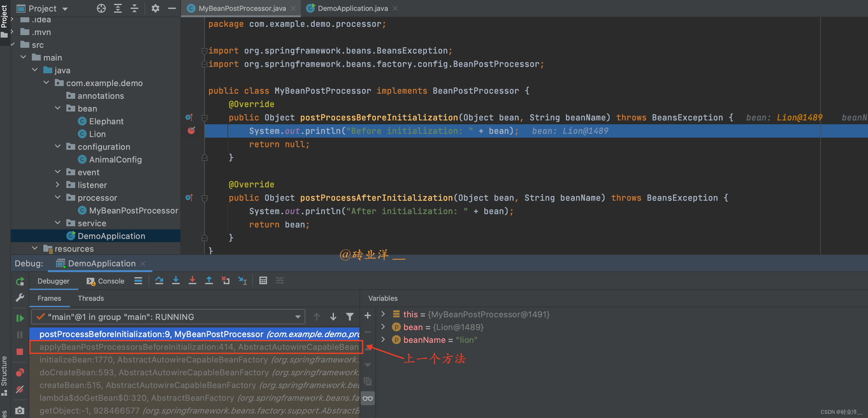The height and width of the screenshot is (418, 868).
Task: Click the New Watch plus icon
Action: [x=368, y=315]
